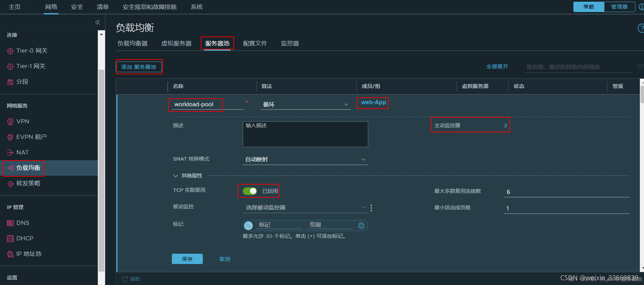Open the help question-mark icon

pos(641,28)
